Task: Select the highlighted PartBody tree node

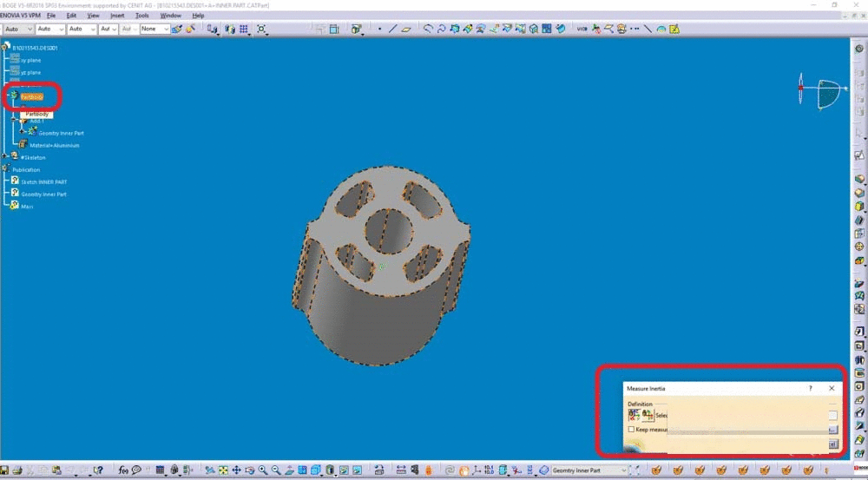Action: [x=32, y=96]
